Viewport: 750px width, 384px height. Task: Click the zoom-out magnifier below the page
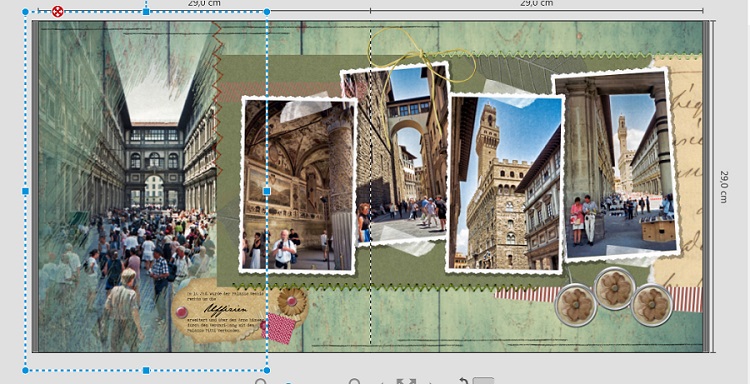[x=261, y=382]
